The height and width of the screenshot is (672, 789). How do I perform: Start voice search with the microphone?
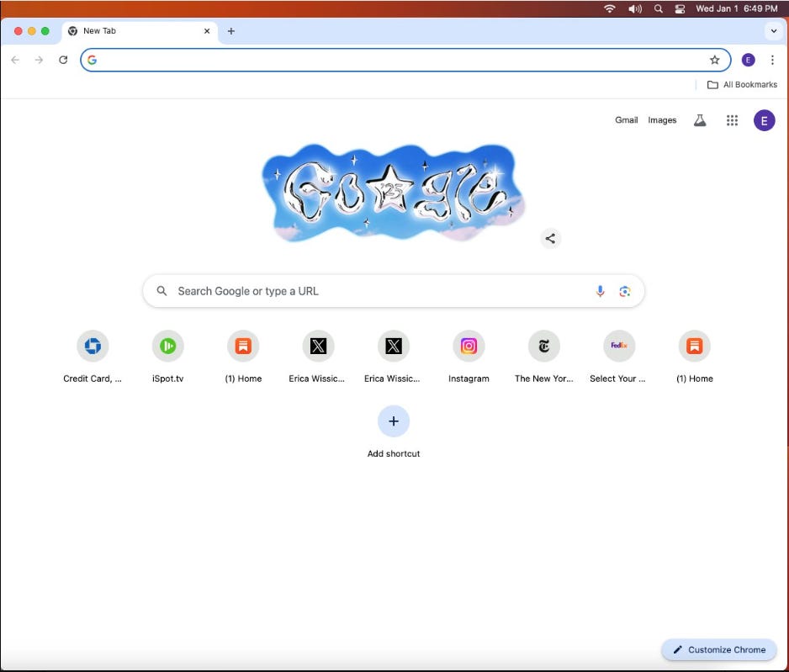(x=600, y=291)
